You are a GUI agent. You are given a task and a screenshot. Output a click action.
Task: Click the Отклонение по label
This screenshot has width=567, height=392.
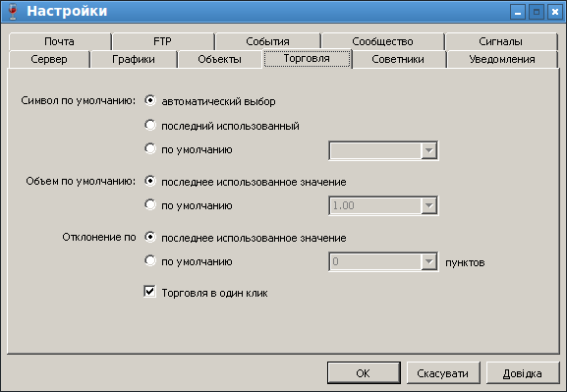pos(99,237)
